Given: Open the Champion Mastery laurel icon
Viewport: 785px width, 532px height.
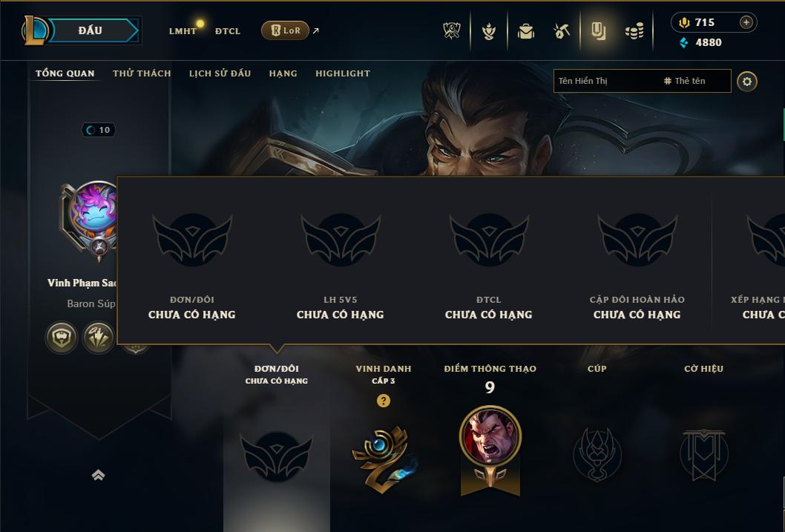Looking at the screenshot, I should [489, 31].
